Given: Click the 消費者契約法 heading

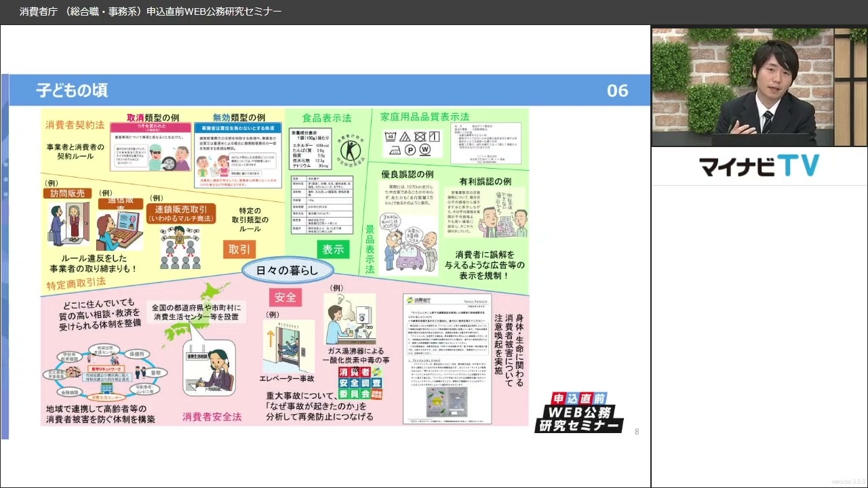Looking at the screenshot, I should click(x=75, y=125).
